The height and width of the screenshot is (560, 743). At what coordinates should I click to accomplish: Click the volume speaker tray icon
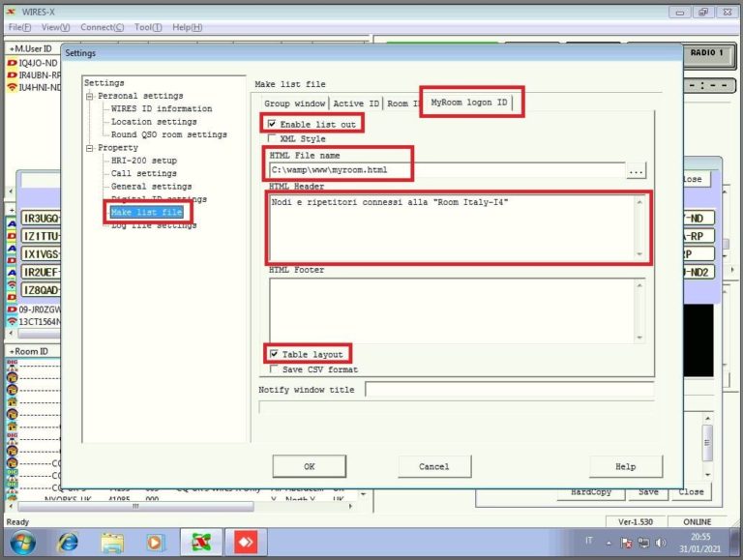[x=661, y=543]
